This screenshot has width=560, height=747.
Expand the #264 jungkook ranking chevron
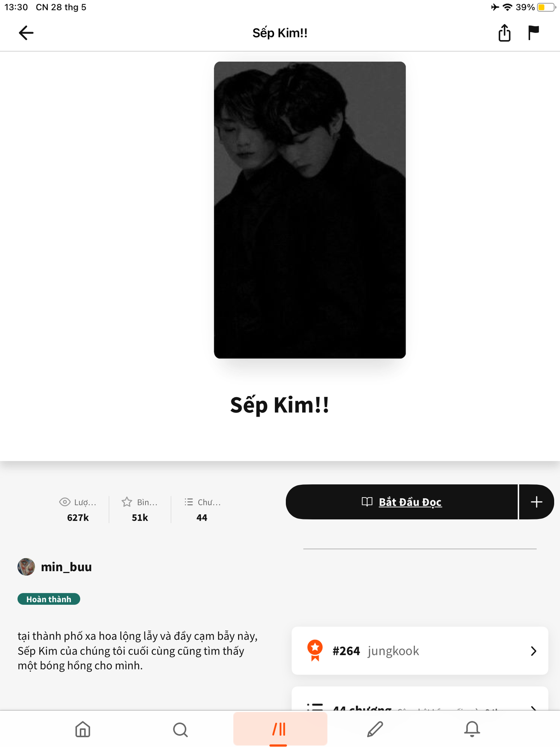pyautogui.click(x=534, y=651)
